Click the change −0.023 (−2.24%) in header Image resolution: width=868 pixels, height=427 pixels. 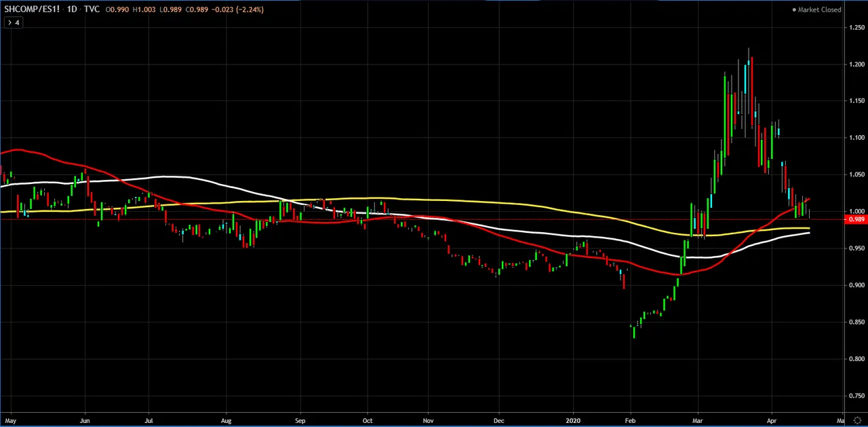[237, 10]
